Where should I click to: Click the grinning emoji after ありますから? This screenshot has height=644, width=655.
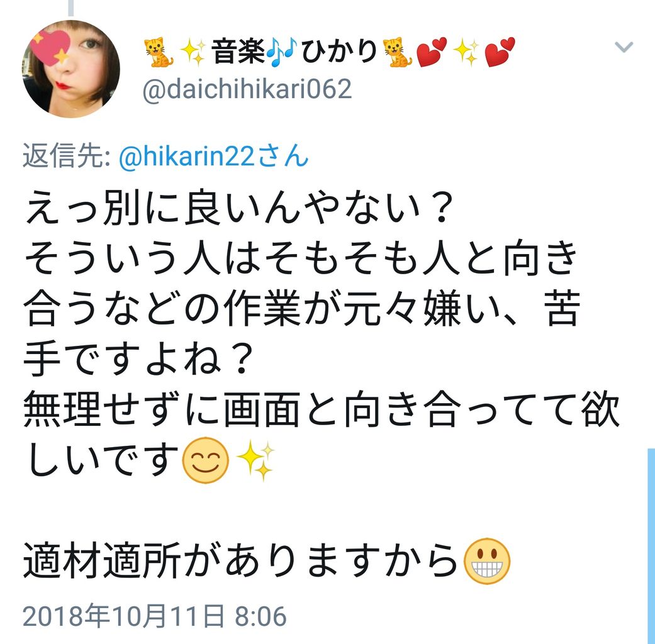pyautogui.click(x=488, y=561)
